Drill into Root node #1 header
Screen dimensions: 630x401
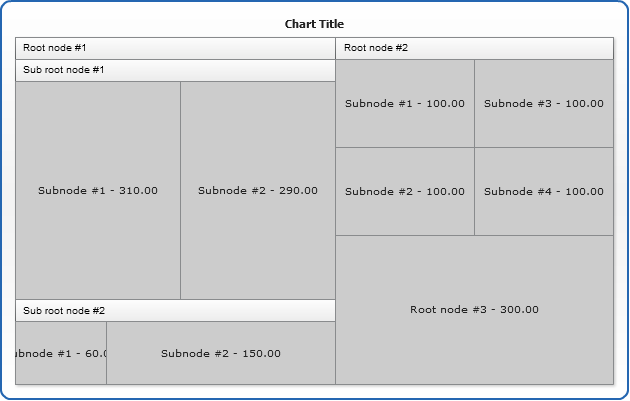(175, 48)
